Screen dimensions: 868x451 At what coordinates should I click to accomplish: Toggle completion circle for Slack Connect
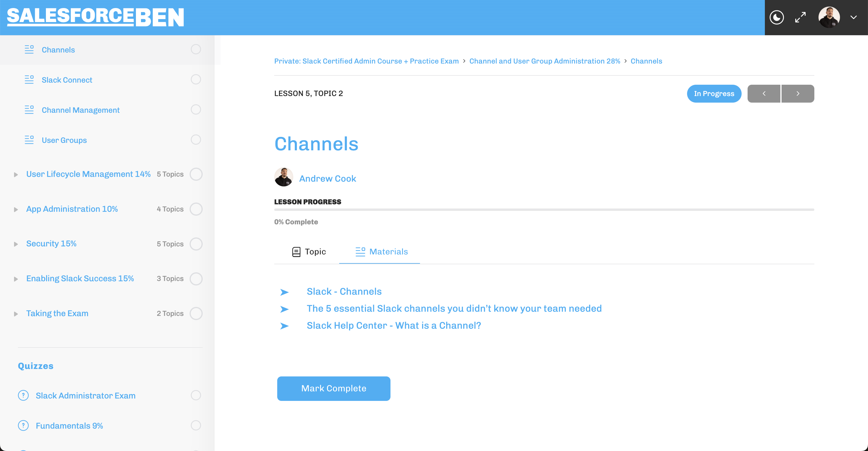point(196,79)
